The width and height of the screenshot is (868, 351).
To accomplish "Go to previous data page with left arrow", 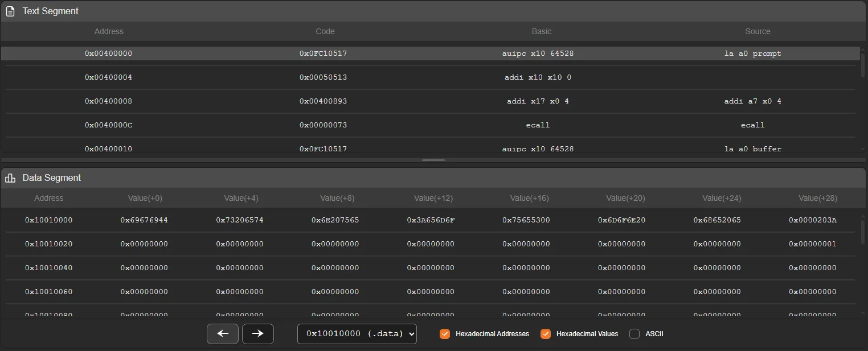I will 223,334.
